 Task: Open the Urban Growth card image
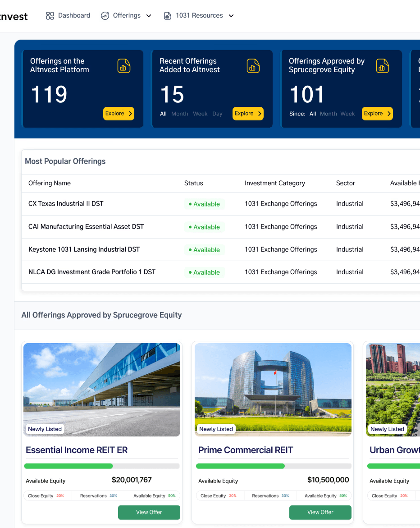tap(393, 390)
